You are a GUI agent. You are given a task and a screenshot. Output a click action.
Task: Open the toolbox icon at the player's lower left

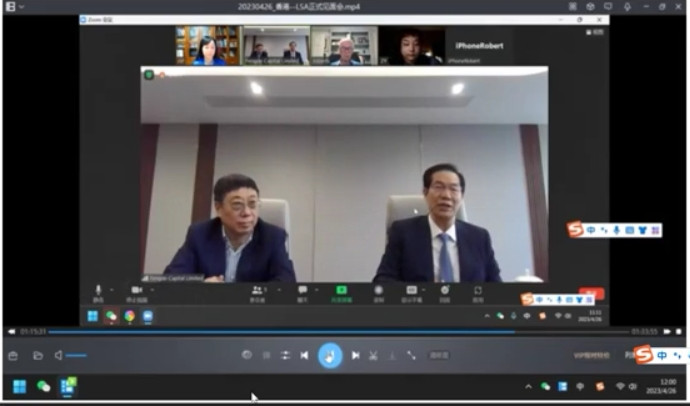point(13,356)
